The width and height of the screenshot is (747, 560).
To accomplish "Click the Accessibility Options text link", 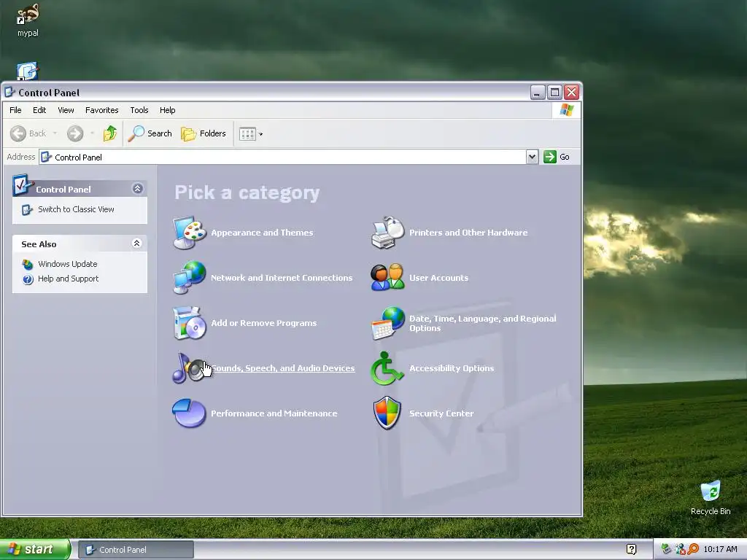I will coord(452,368).
